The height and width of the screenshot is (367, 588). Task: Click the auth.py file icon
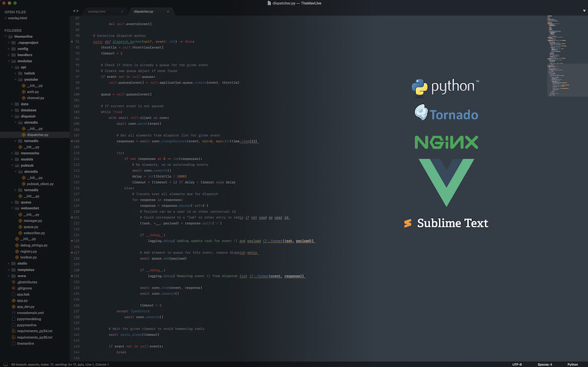pyautogui.click(x=24, y=92)
